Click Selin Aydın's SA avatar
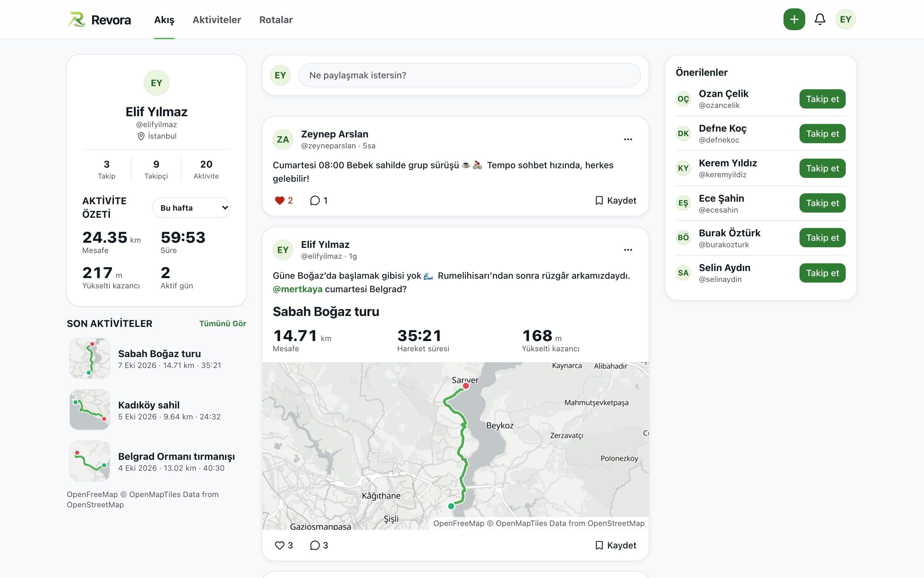The width and height of the screenshot is (924, 578). click(x=683, y=273)
